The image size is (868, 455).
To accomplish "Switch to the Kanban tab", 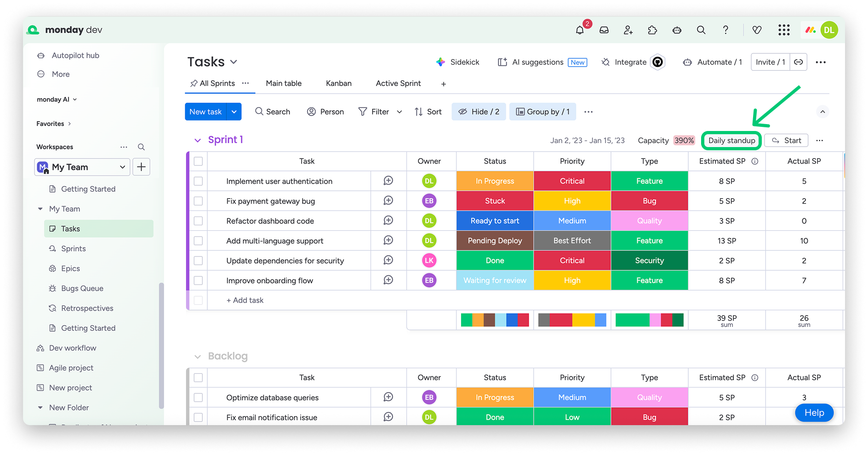I will [x=339, y=83].
